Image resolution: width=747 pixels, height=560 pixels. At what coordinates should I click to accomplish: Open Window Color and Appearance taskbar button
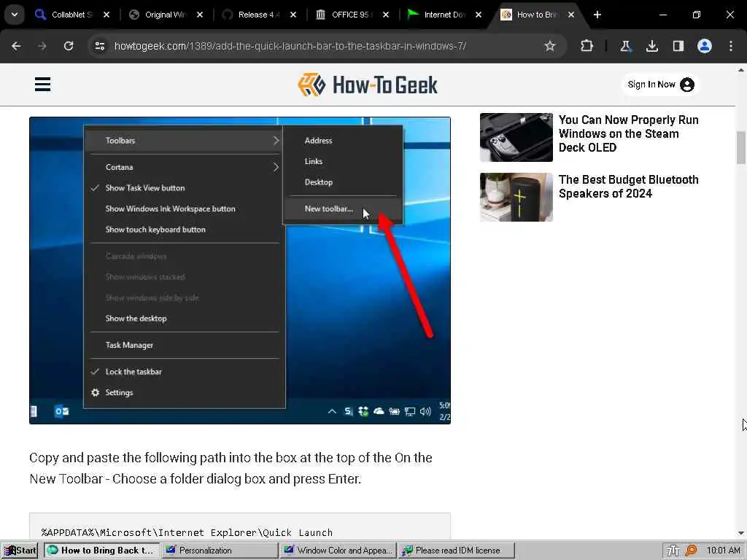pos(338,551)
